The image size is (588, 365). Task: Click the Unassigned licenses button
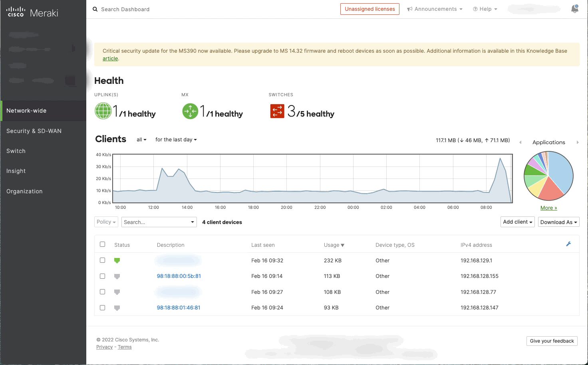click(369, 9)
